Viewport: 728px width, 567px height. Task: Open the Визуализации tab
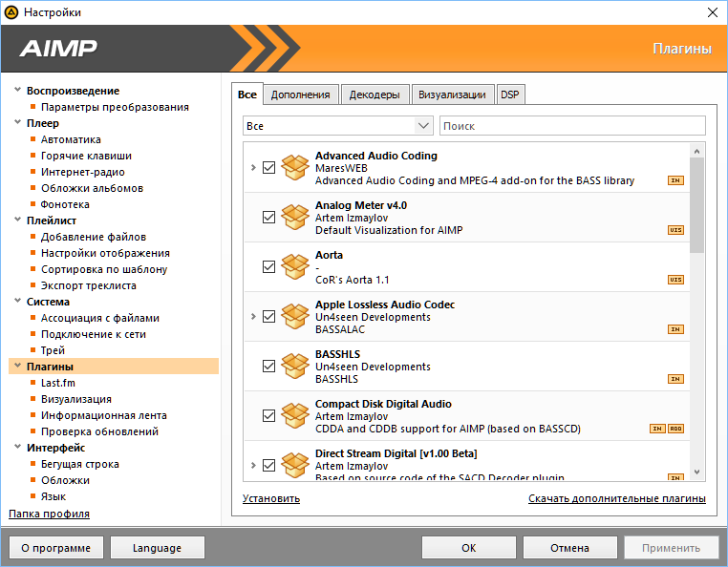tap(453, 94)
